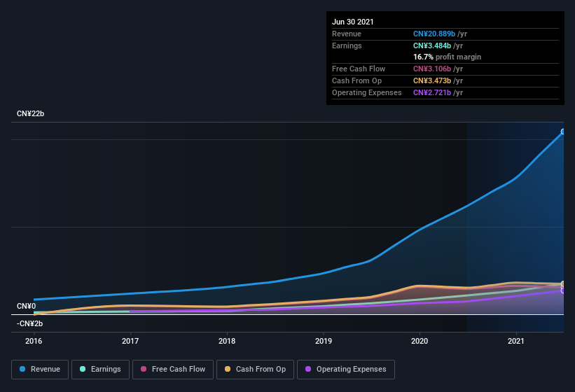575x392 pixels.
Task: Click the Revenue label in the tooltip
Action: (x=347, y=34)
